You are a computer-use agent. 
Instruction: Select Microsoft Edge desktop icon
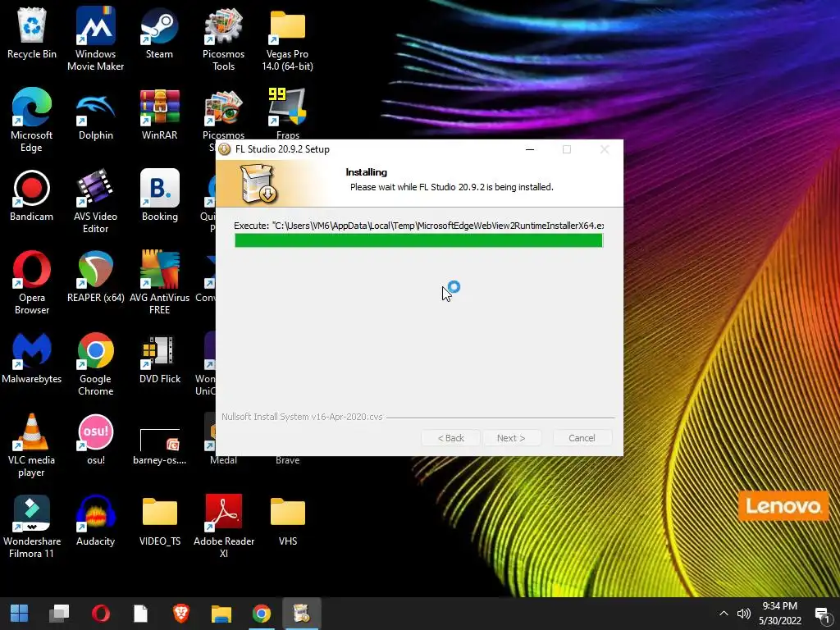coord(32,120)
